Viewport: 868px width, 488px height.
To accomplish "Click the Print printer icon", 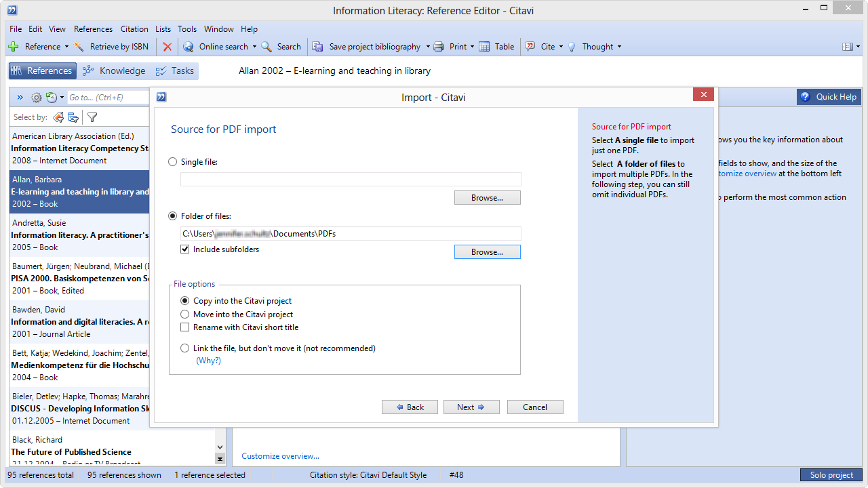I will pos(439,47).
